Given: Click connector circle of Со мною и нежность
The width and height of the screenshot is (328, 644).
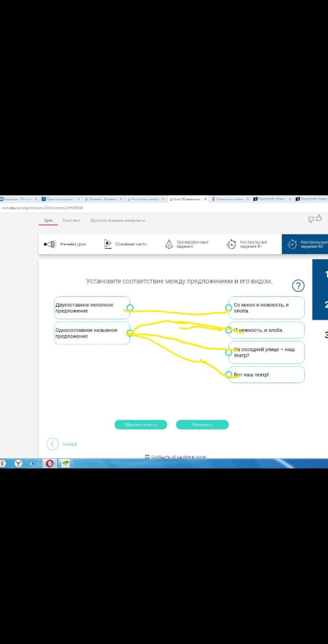Looking at the screenshot, I should 229,308.
